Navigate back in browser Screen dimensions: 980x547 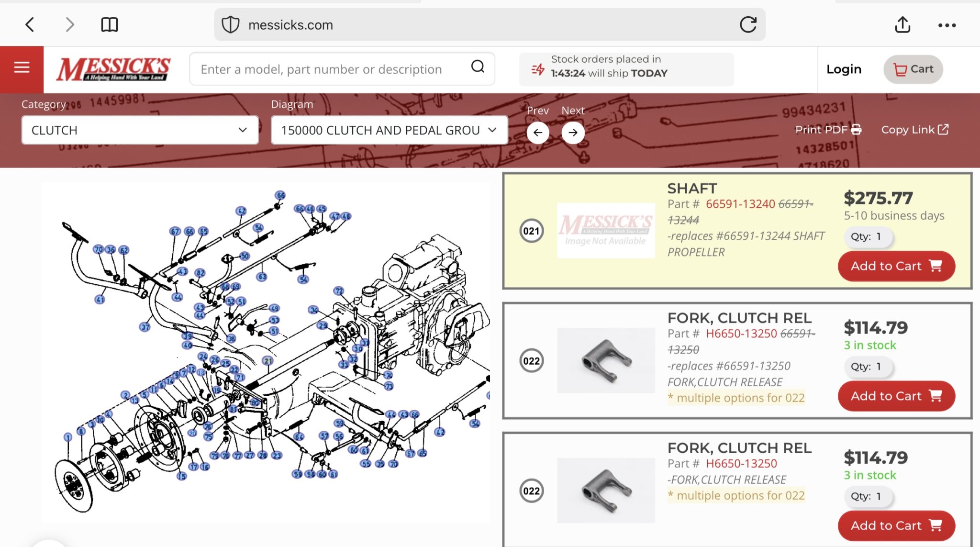coord(30,24)
